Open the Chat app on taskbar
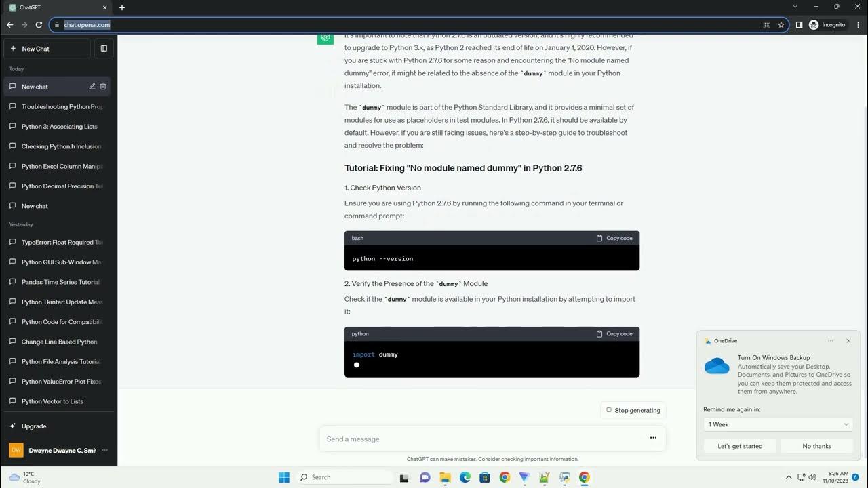The width and height of the screenshot is (868, 488). (x=425, y=477)
